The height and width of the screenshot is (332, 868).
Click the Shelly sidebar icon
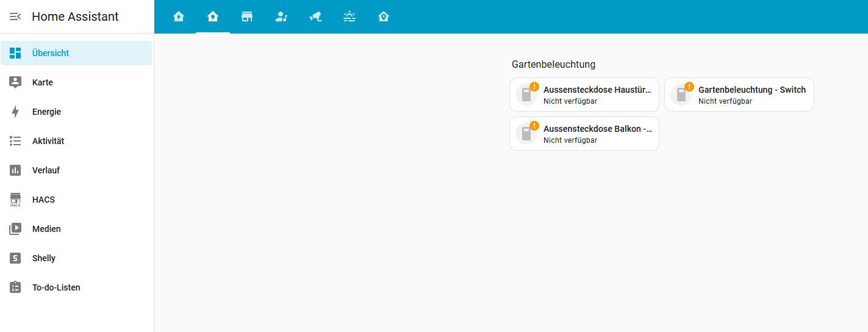15,258
